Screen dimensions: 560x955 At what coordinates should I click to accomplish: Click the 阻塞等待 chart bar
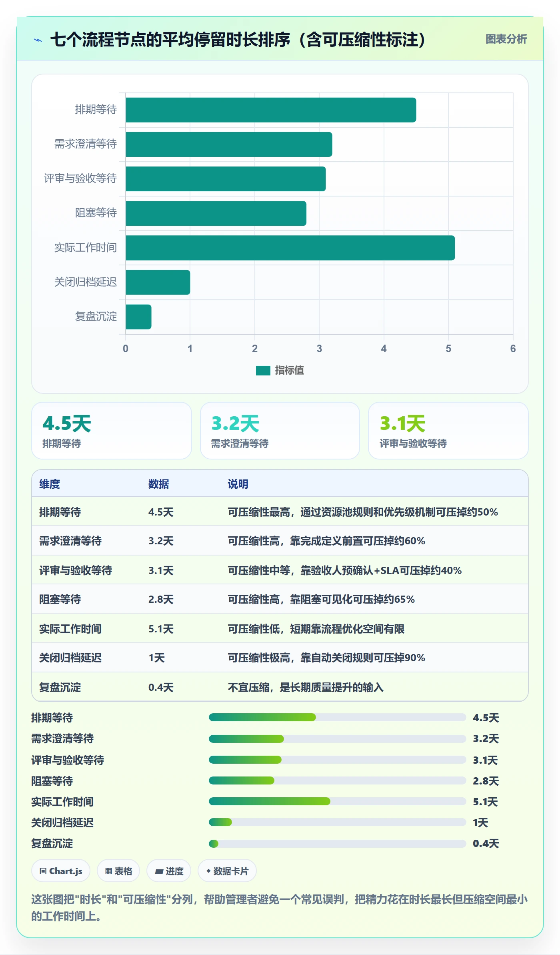[x=216, y=213]
